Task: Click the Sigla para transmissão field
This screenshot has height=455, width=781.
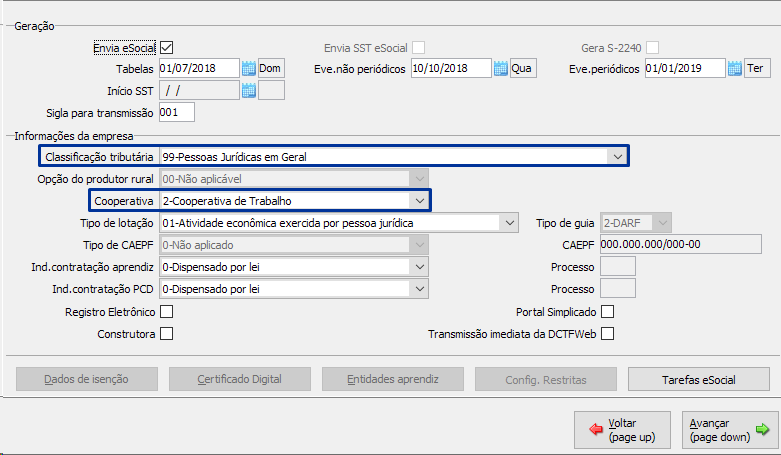Action: click(x=177, y=112)
